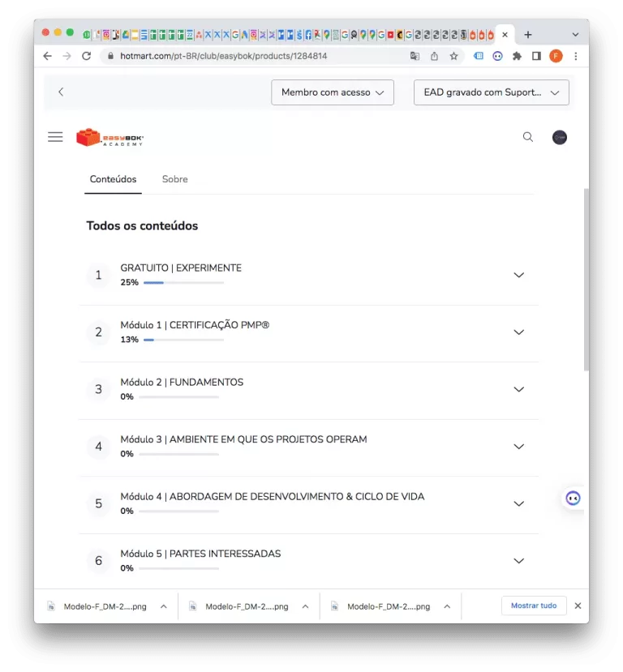The height and width of the screenshot is (672, 623).
Task: Open the extensions puzzle icon
Action: tap(517, 56)
